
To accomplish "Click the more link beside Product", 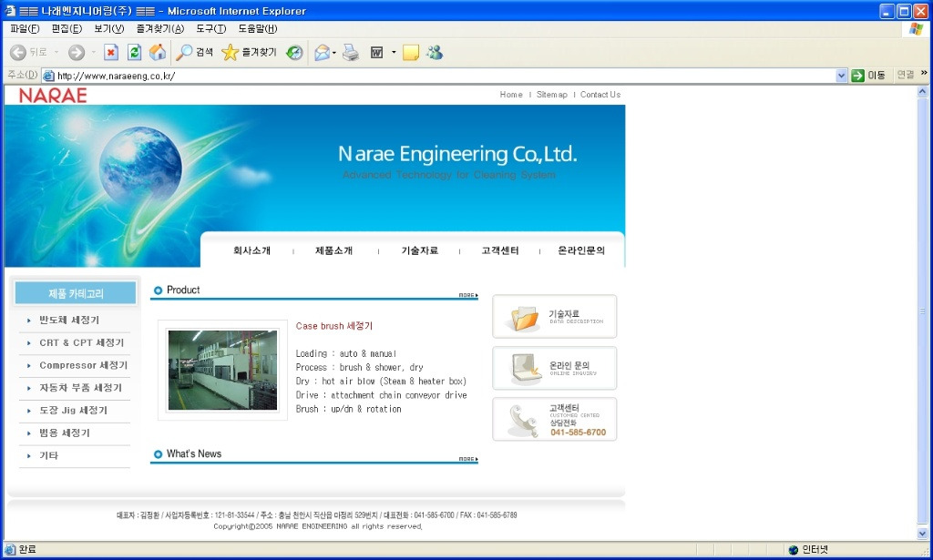I will pos(468,295).
